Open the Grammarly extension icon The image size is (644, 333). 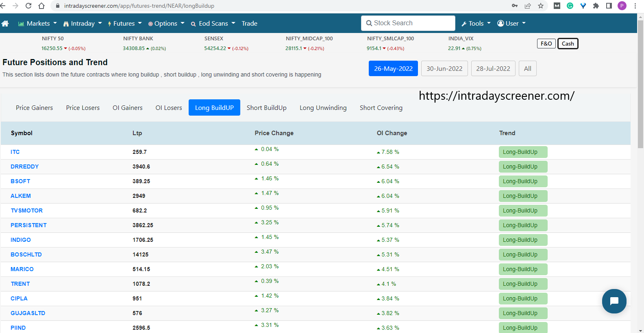point(570,6)
